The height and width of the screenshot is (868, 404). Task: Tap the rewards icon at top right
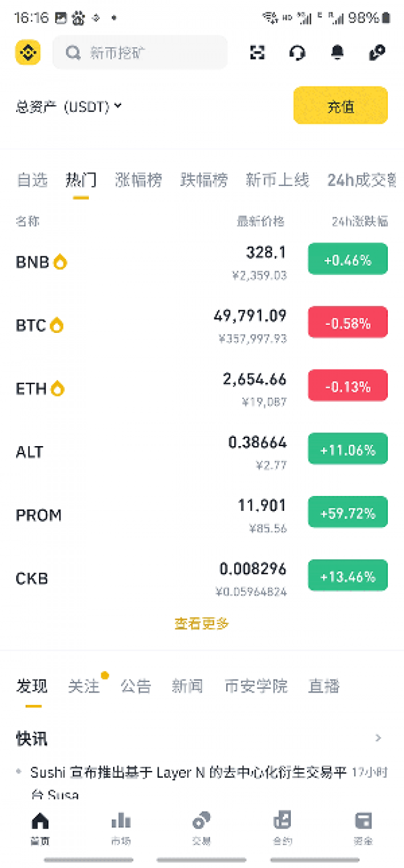(377, 53)
